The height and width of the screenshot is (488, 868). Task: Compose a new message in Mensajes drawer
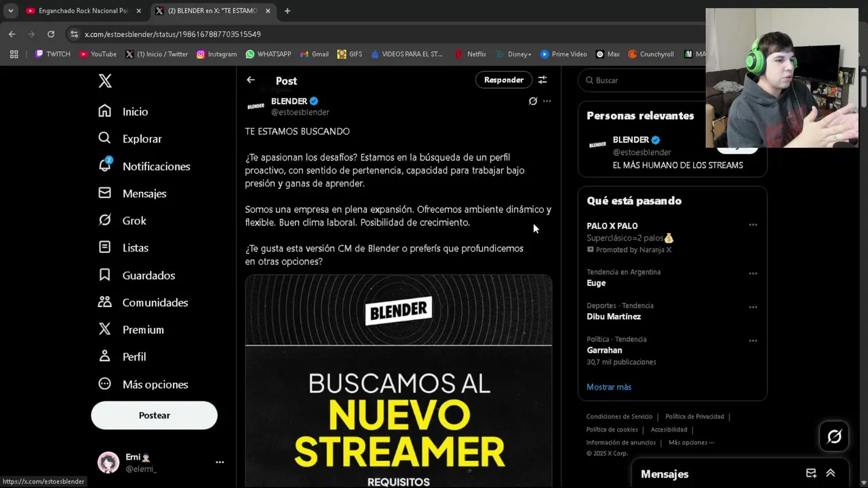[x=811, y=473]
